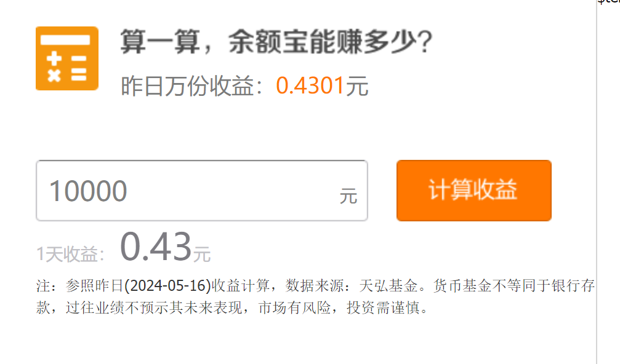This screenshot has width=620, height=364.
Task: Click the date (2024-05-16) in the note
Action: pyautogui.click(x=167, y=285)
